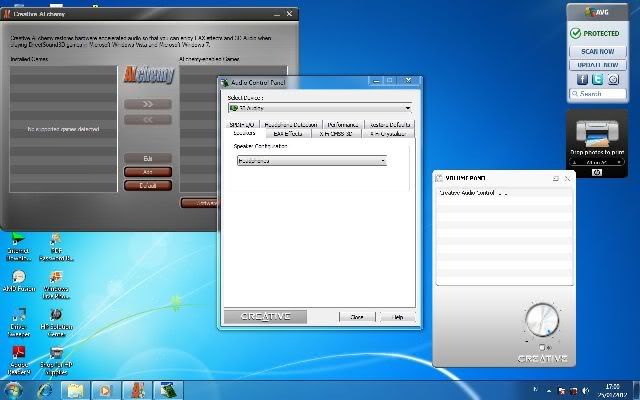Image resolution: width=640 pixels, height=400 pixels.
Task: Toggle mute below the Volume Panel knob
Action: (544, 347)
